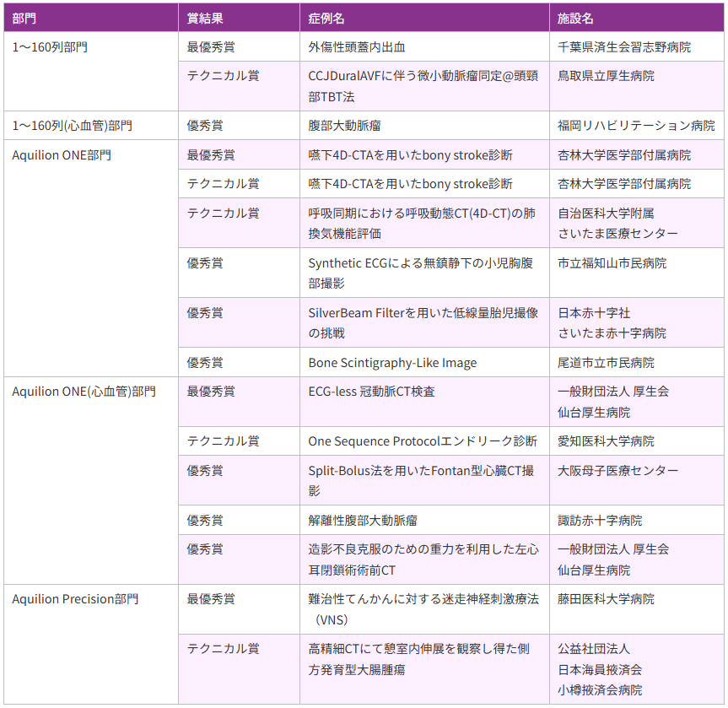This screenshot has height=708, width=728.
Task: Select 藤田医科大学病院 facility cell
Action: (606, 599)
